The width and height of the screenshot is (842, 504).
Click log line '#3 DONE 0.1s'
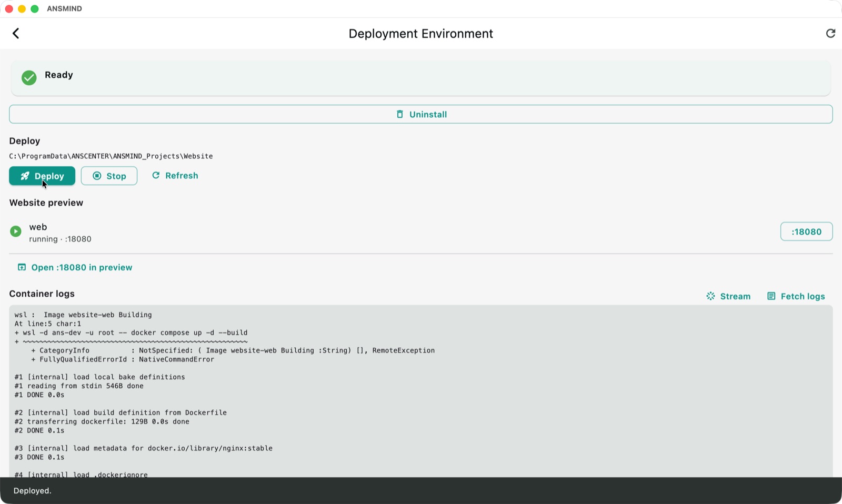tap(39, 458)
